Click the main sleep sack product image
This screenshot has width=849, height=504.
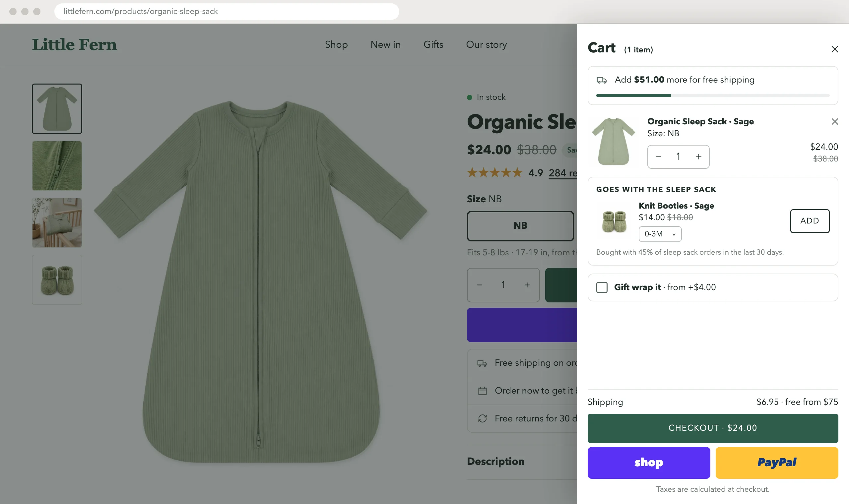tap(260, 282)
